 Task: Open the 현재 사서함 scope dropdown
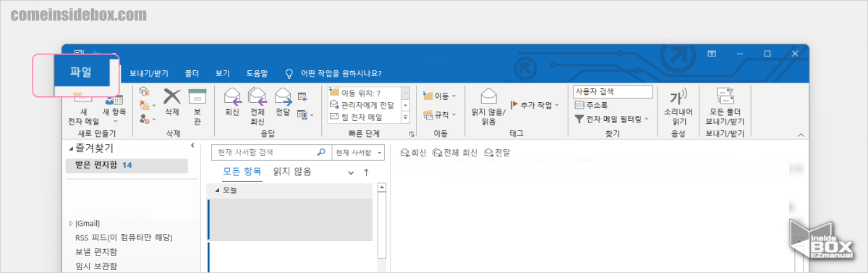pos(358,153)
